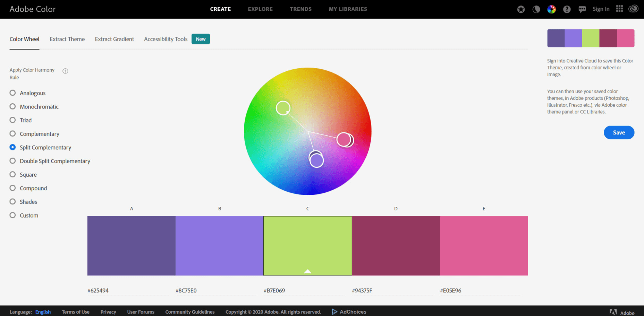The width and height of the screenshot is (644, 316).
Task: Open the color wheel icon in the header
Action: [551, 9]
